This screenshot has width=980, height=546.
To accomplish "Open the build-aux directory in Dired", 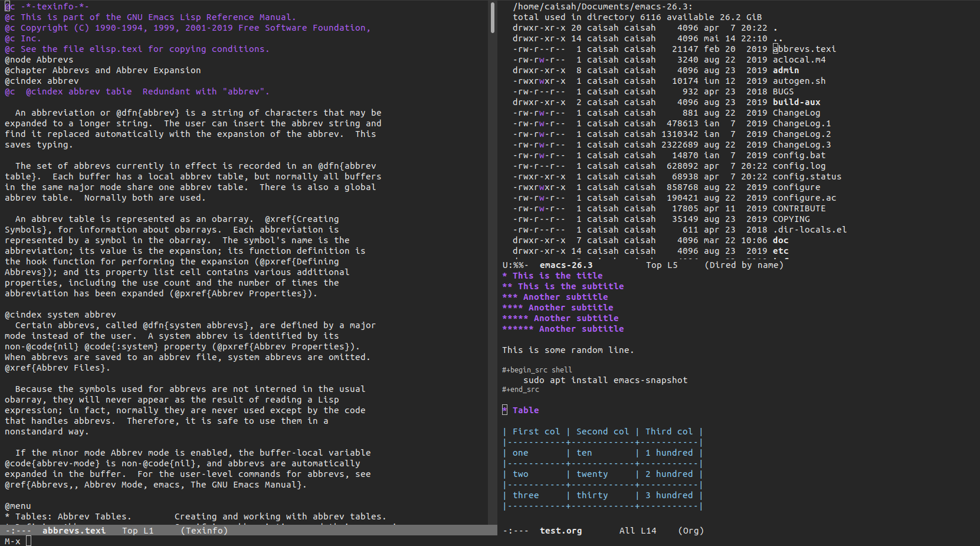I will click(x=797, y=102).
